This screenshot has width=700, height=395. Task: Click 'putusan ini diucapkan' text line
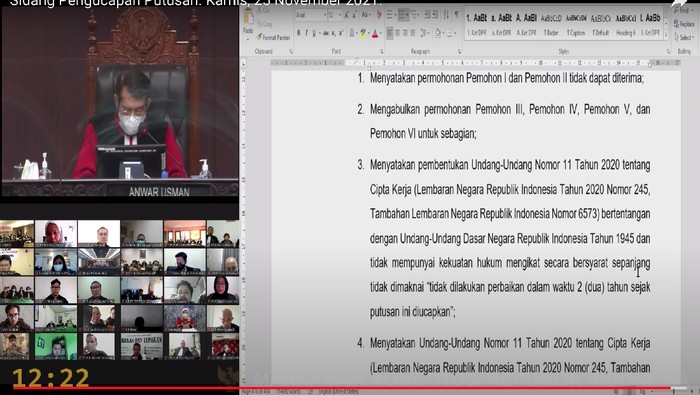(x=412, y=312)
